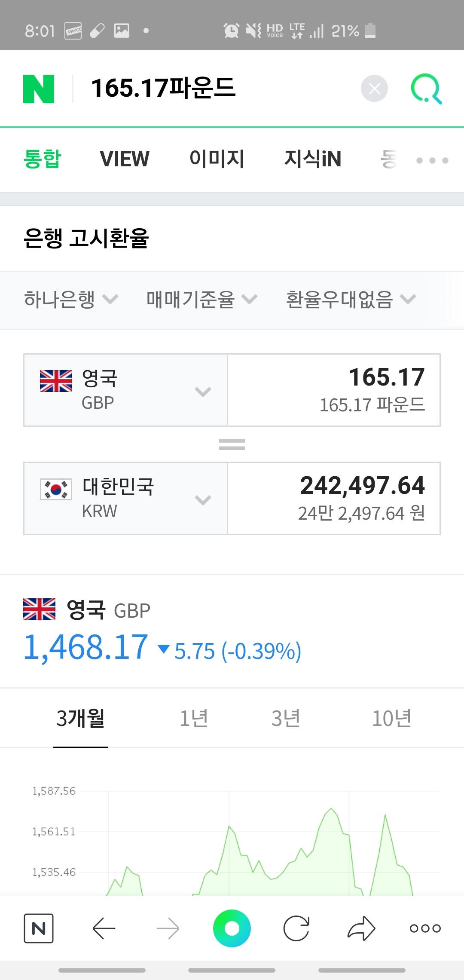The height and width of the screenshot is (980, 464).
Task: Select the 10년 chart period
Action: point(391,719)
